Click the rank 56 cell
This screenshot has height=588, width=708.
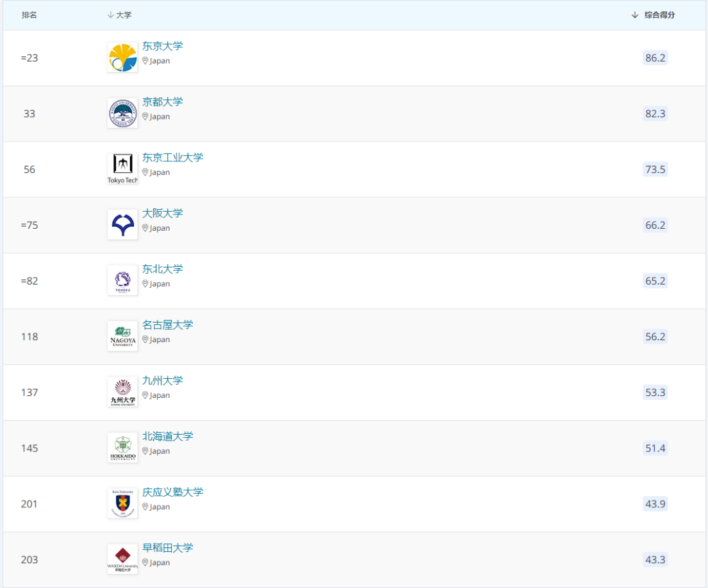(x=29, y=169)
